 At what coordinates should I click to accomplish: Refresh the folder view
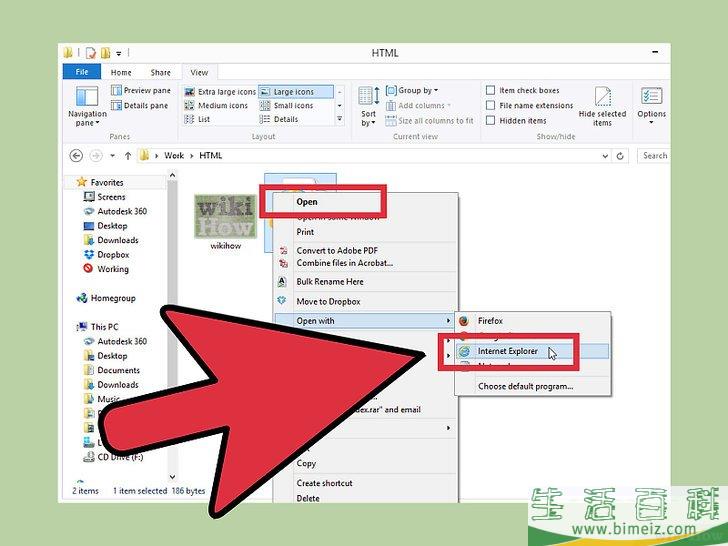(620, 156)
